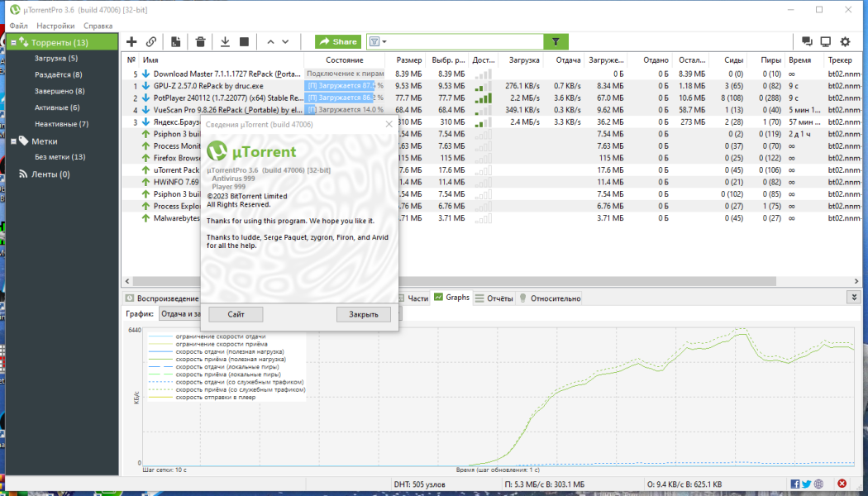Expand the bottom panel with the double-chevron button
Screen dimensions: 868x496
pos(852,298)
